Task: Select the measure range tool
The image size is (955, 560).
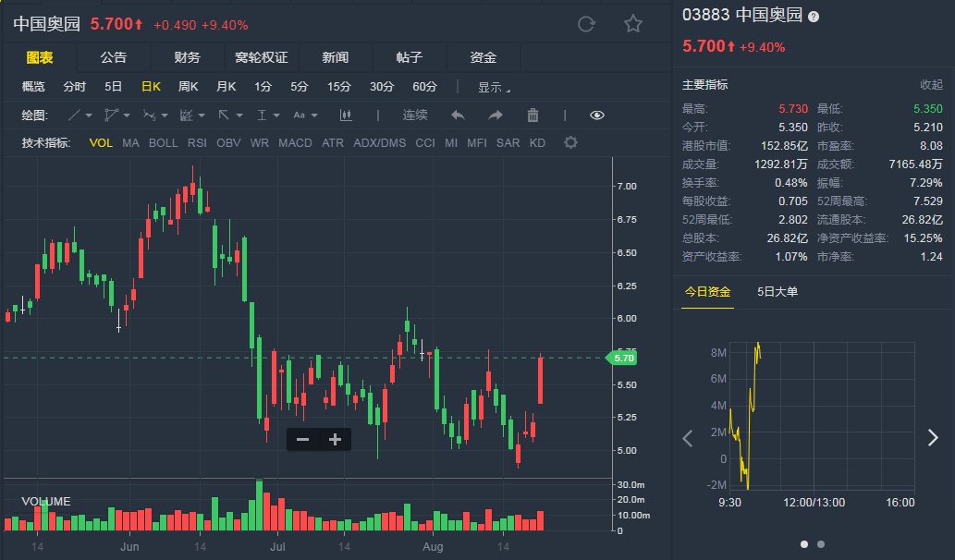Action: (x=262, y=115)
